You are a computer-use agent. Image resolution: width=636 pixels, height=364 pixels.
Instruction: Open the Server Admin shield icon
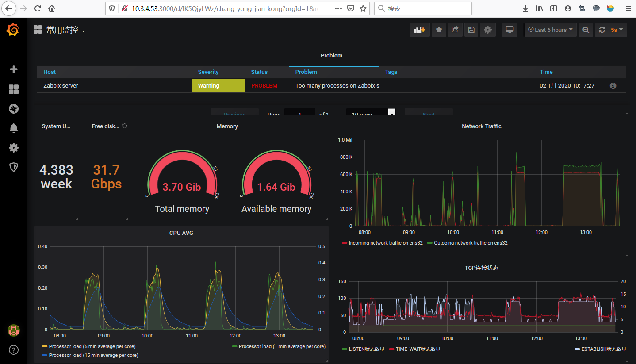[x=14, y=167]
